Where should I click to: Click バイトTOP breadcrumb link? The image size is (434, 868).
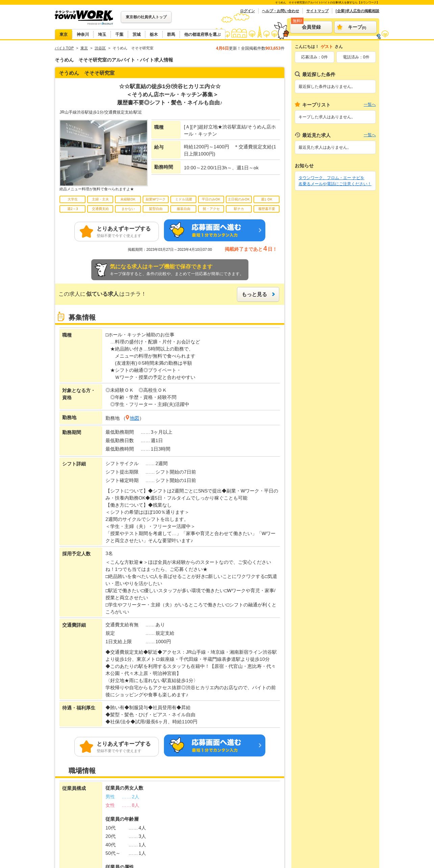pyautogui.click(x=64, y=48)
